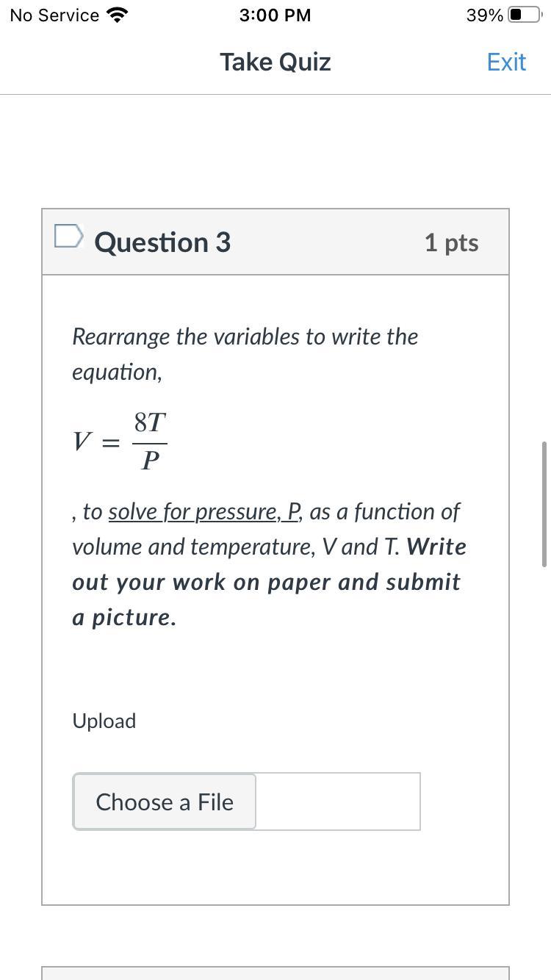Choose a File to upload
The image size is (551, 980).
[x=165, y=801]
